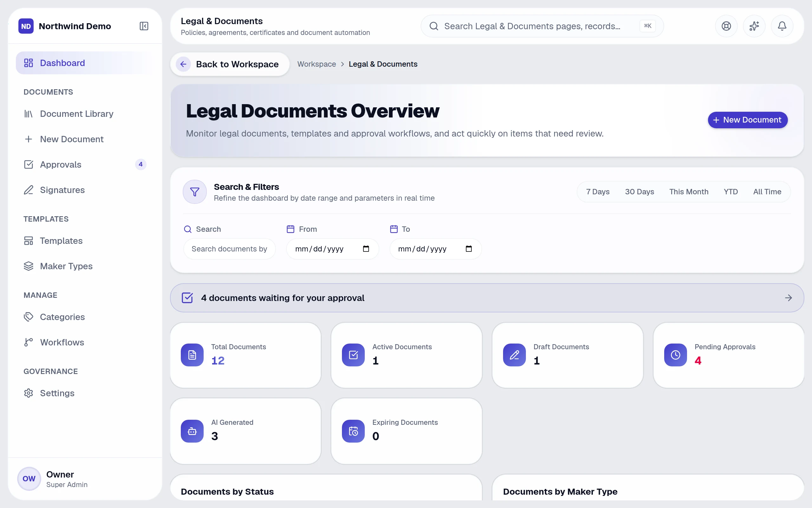Open the AI sparkles assistant icon
Image resolution: width=812 pixels, height=508 pixels.
[754, 26]
